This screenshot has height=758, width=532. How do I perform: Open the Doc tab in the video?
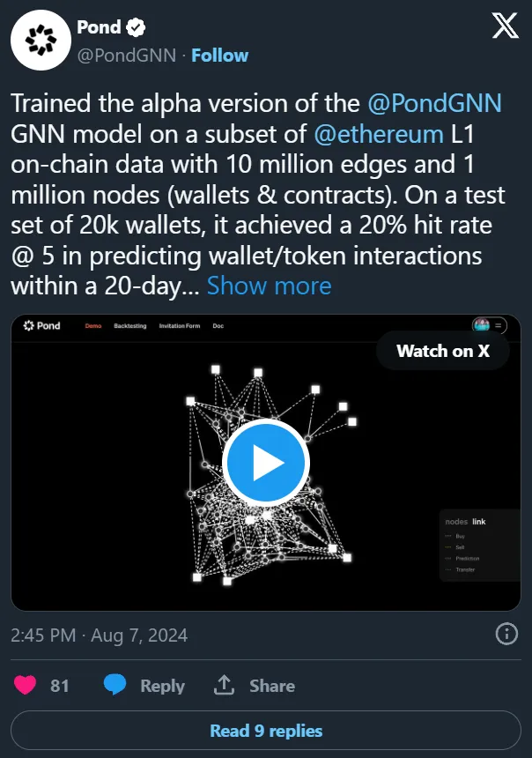218,326
